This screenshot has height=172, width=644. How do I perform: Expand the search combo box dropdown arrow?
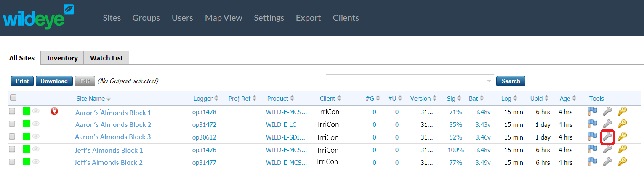click(489, 81)
